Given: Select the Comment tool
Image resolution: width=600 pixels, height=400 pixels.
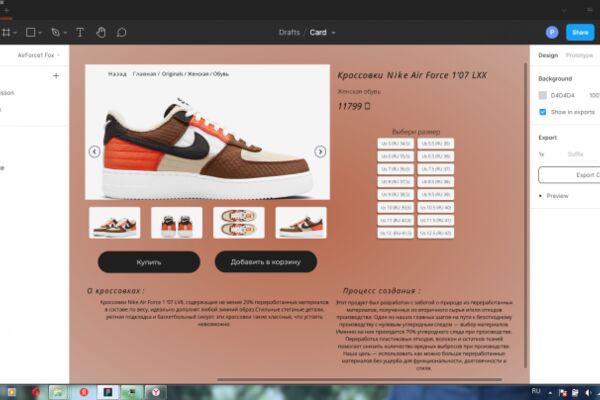Looking at the screenshot, I should 121,33.
